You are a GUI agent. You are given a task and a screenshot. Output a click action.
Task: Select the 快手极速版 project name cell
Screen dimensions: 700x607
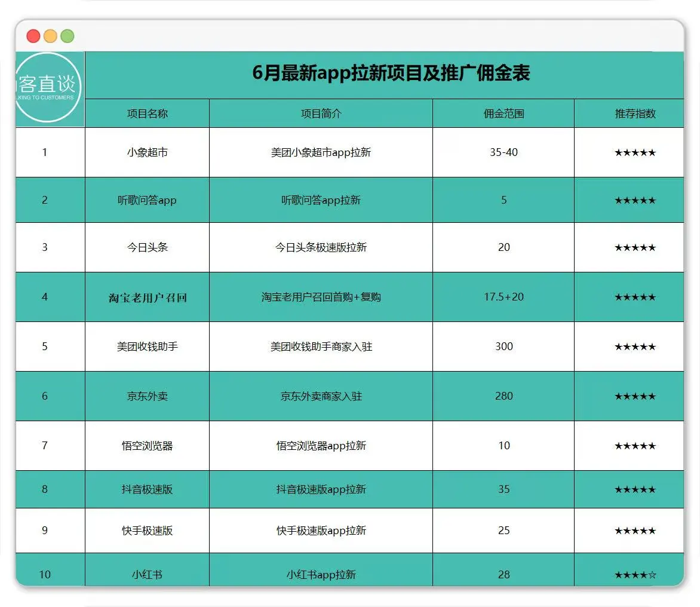coord(148,531)
